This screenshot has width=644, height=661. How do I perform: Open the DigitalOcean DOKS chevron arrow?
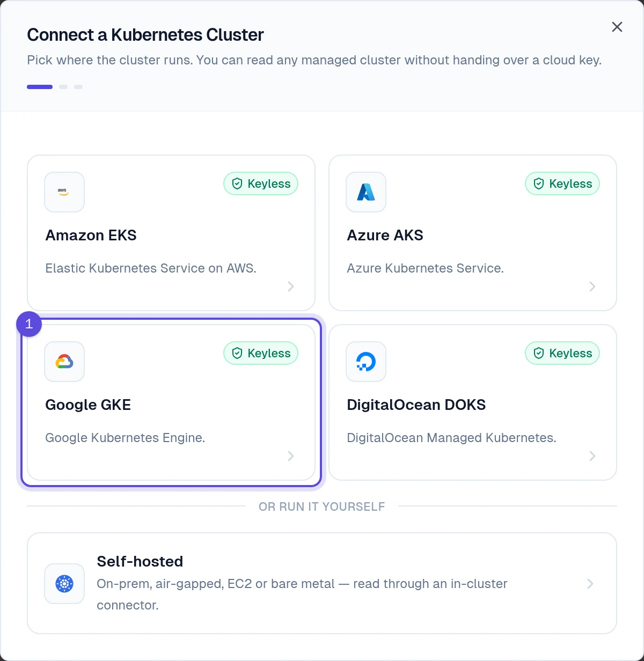(592, 456)
